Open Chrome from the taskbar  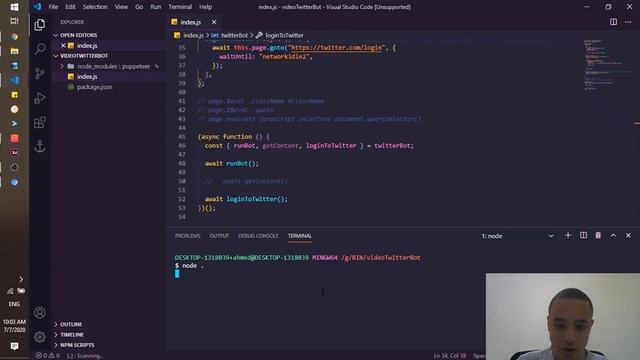click(x=14, y=37)
